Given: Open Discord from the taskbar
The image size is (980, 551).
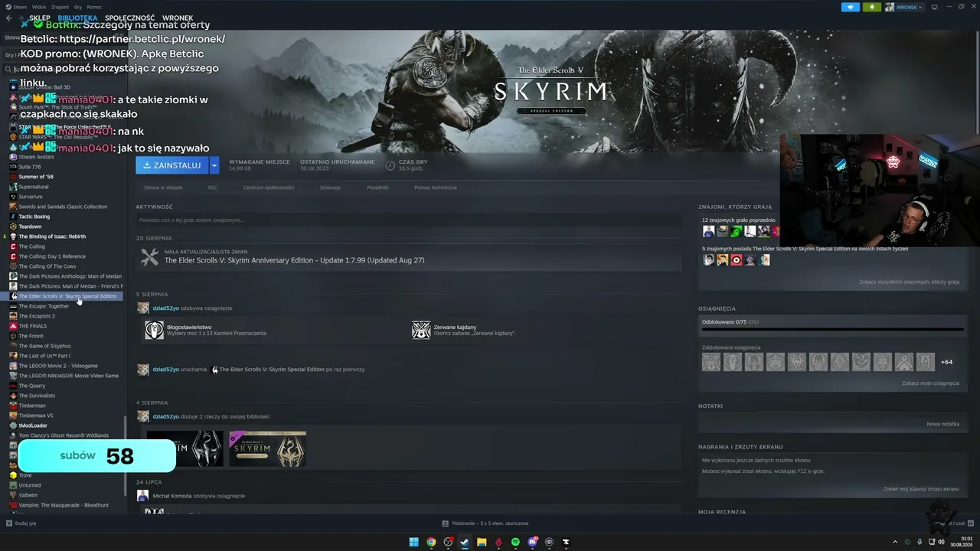Looking at the screenshot, I should pos(532,542).
